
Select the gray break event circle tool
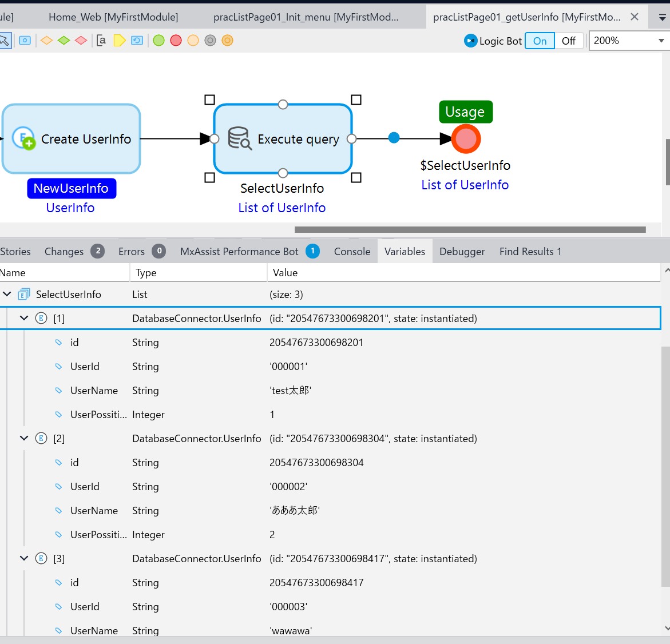pyautogui.click(x=211, y=41)
